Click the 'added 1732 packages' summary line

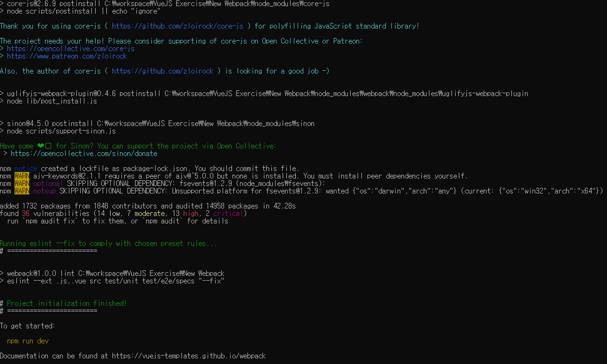[x=148, y=206]
